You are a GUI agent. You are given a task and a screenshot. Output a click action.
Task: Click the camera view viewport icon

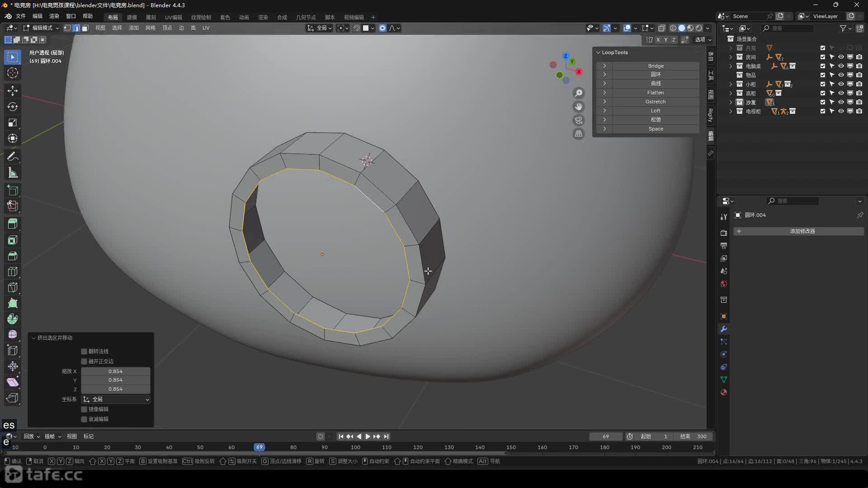(579, 120)
